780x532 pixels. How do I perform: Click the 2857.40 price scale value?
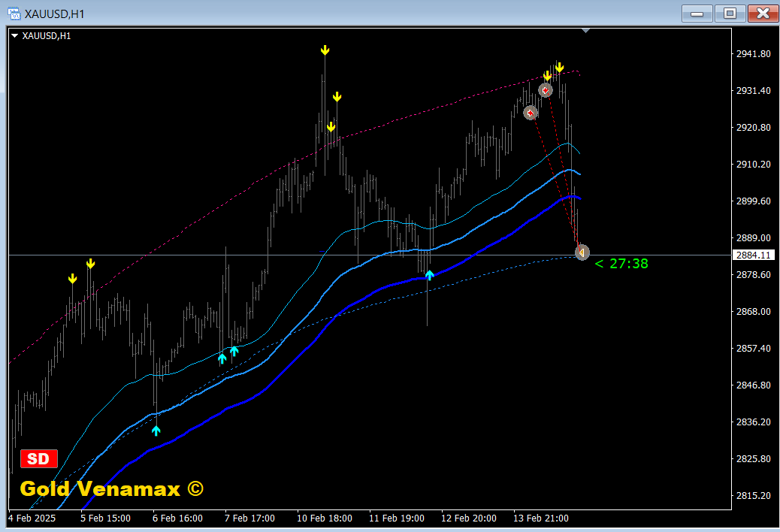click(x=753, y=348)
